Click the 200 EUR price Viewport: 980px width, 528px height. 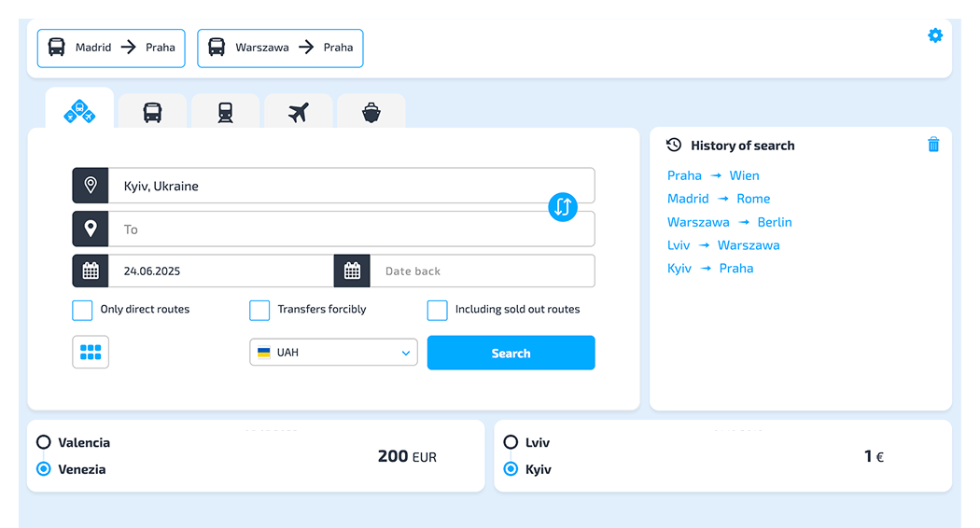pos(407,457)
